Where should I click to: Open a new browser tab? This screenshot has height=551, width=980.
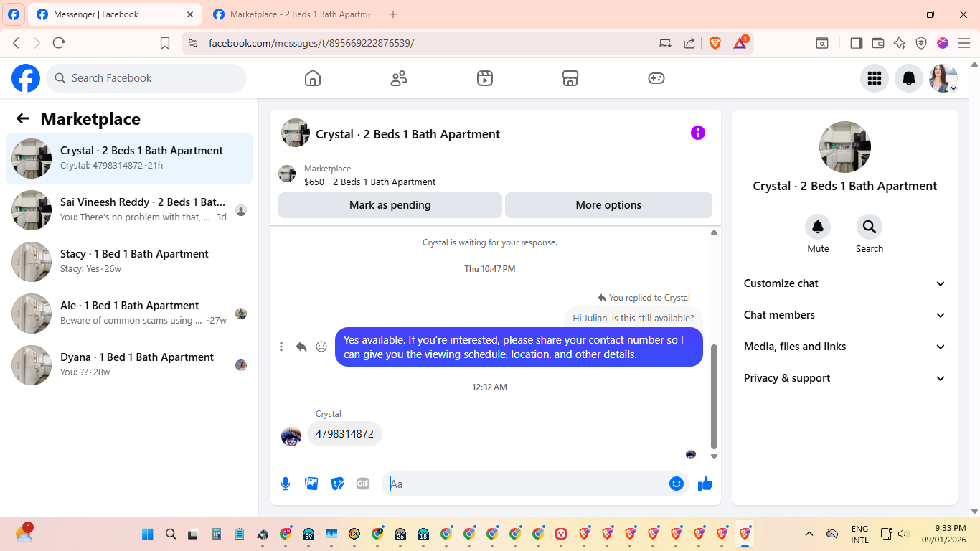click(393, 14)
